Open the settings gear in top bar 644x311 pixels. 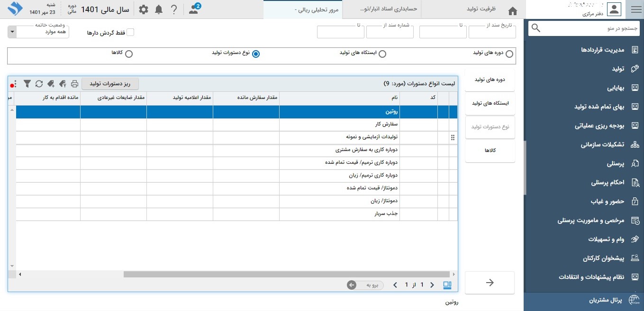[143, 9]
